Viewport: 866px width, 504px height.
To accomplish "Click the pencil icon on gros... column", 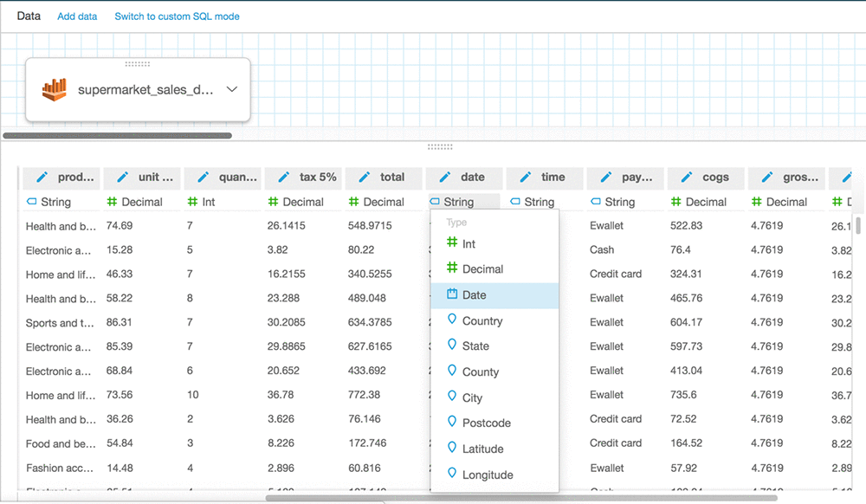I will pyautogui.click(x=767, y=178).
